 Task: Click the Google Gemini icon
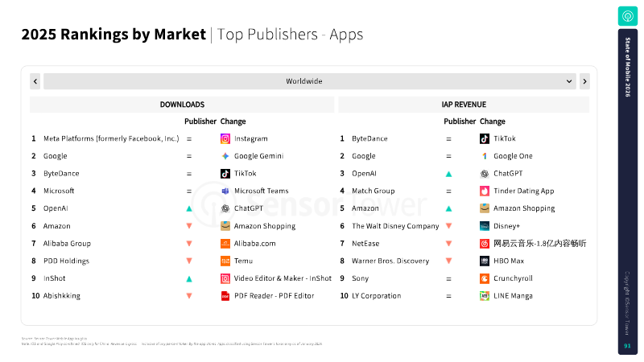225,156
